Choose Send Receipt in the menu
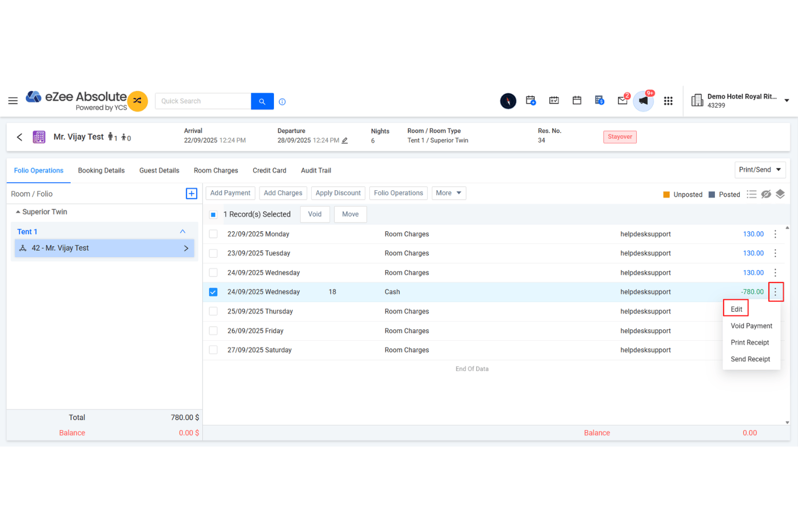This screenshot has height=532, width=798. pyautogui.click(x=750, y=360)
